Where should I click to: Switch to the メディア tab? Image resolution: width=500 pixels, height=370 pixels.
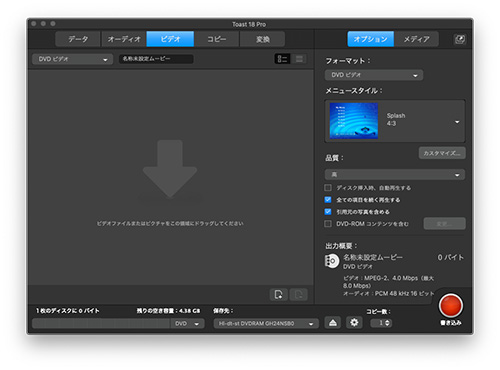point(417,39)
